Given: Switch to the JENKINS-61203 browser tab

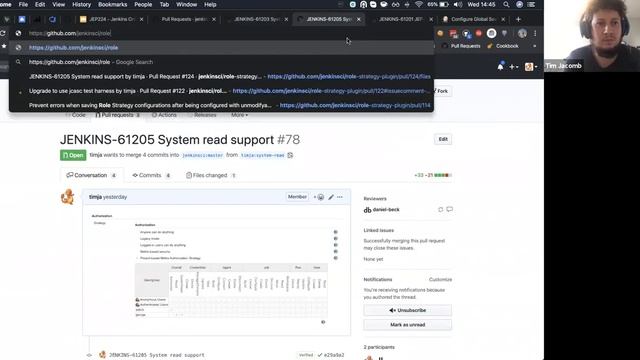Looking at the screenshot, I should tap(257, 19).
